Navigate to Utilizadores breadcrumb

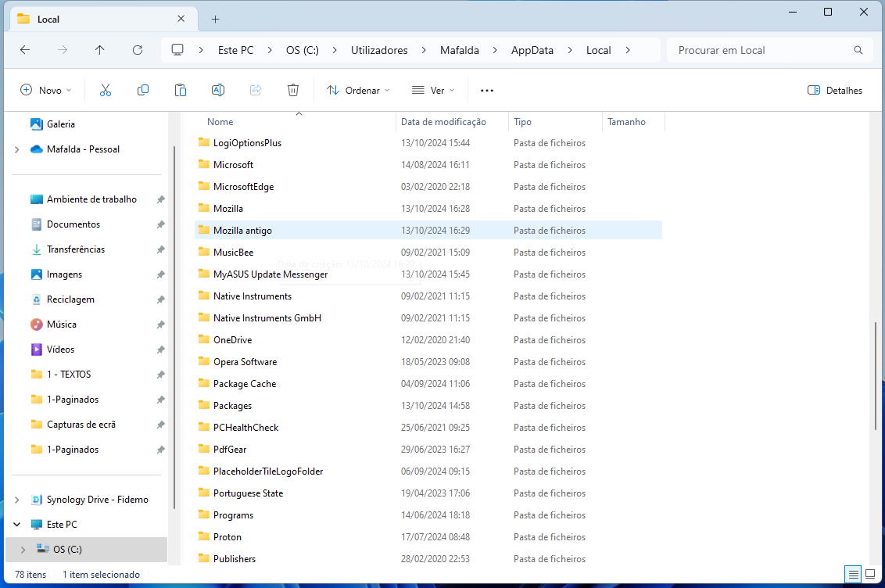click(379, 50)
